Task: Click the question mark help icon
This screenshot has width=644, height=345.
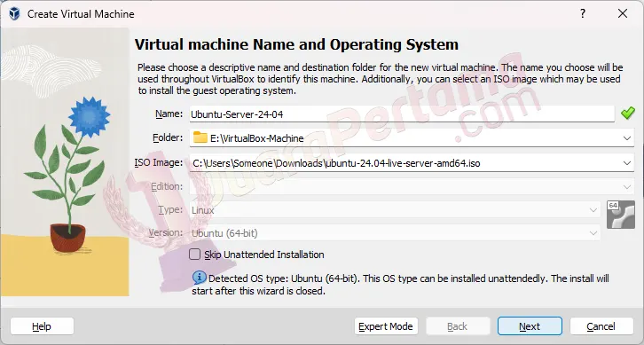Action: click(x=583, y=13)
